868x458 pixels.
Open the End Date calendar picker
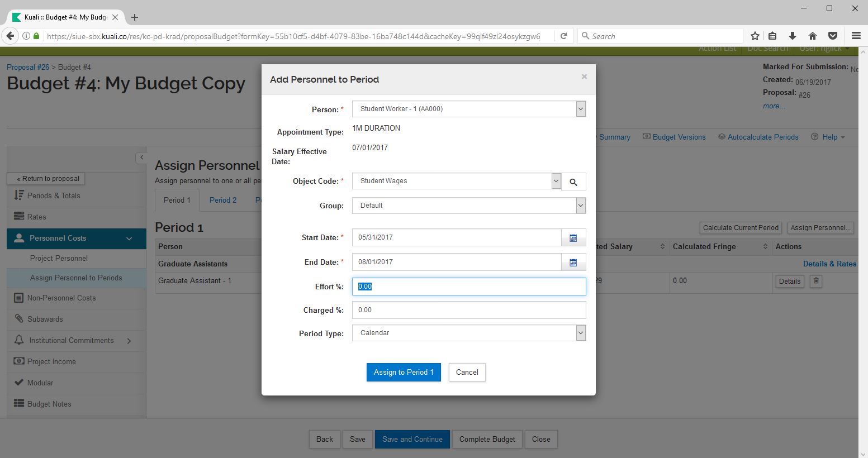click(x=573, y=263)
